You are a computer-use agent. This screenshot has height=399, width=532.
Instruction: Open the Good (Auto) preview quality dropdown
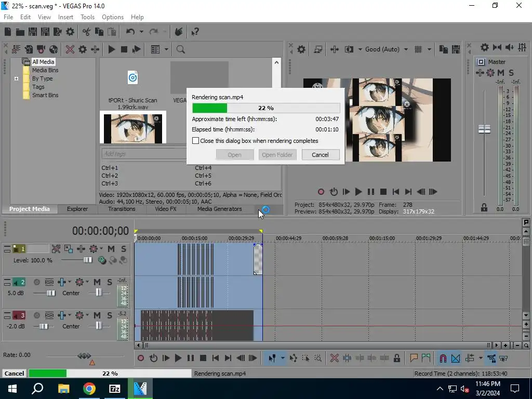[406, 49]
